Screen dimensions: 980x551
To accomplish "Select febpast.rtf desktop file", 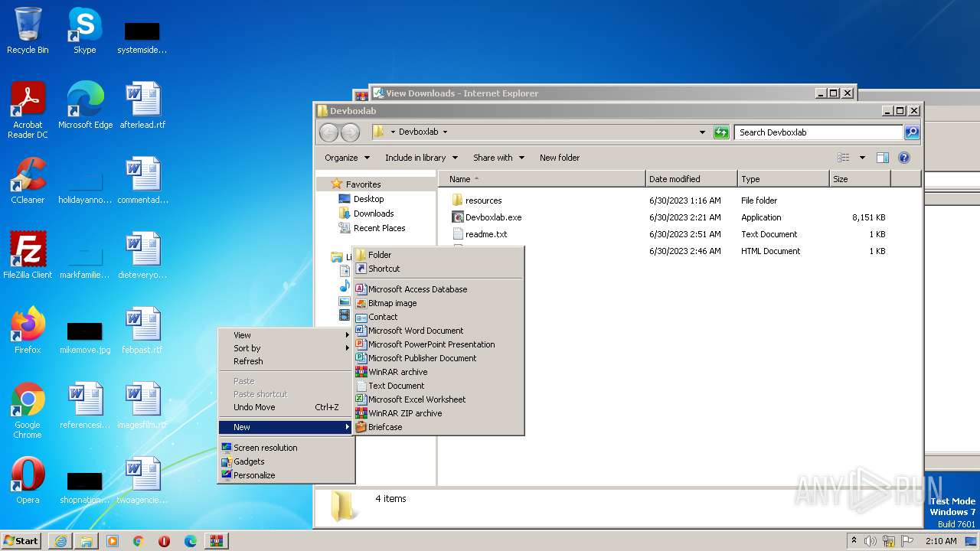I will (x=142, y=331).
